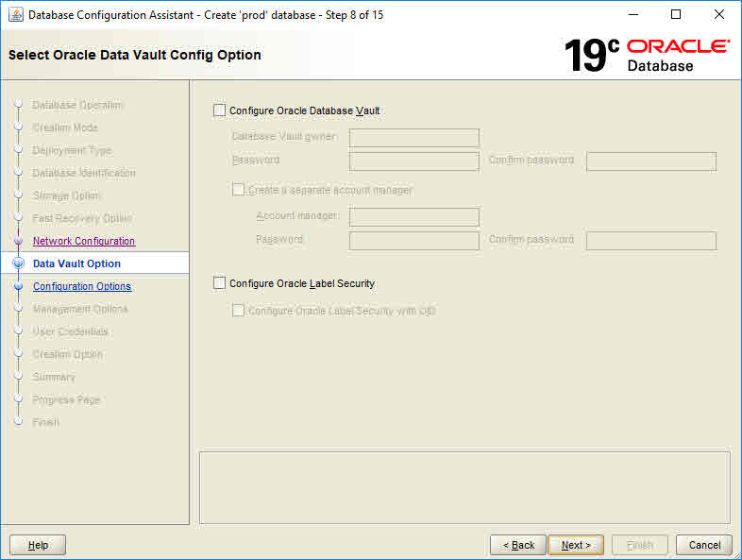This screenshot has height=560, width=742.
Task: Cancel the database creation wizard
Action: click(704, 545)
